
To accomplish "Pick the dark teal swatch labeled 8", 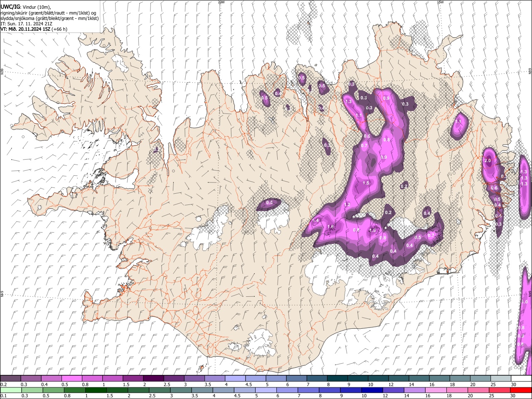I will coord(337,379).
